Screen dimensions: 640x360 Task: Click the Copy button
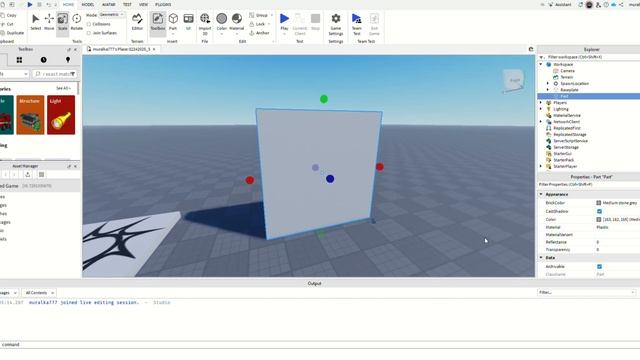pos(9,16)
